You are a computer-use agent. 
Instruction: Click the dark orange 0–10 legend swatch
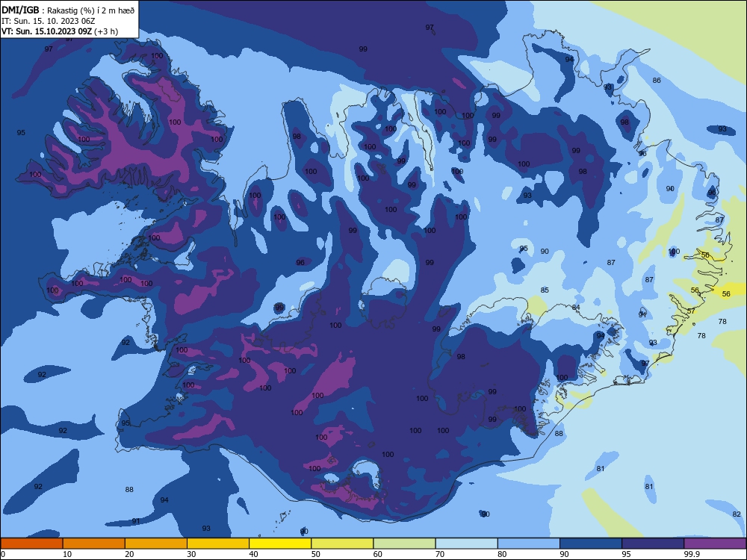pos(31,544)
